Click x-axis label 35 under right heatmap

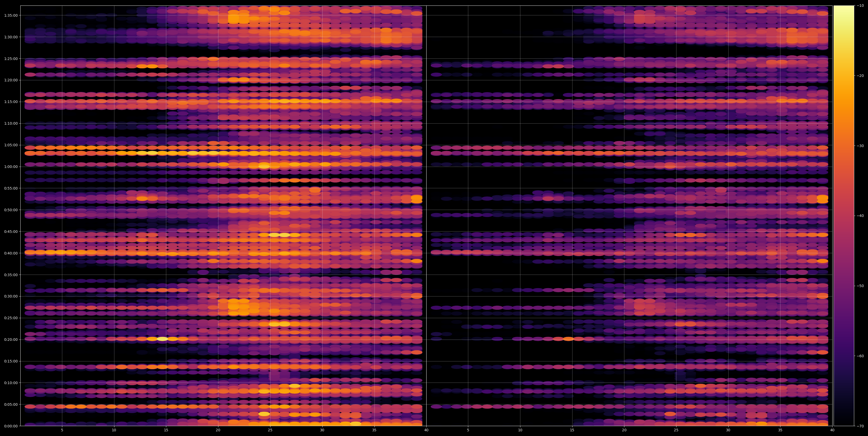780,430
